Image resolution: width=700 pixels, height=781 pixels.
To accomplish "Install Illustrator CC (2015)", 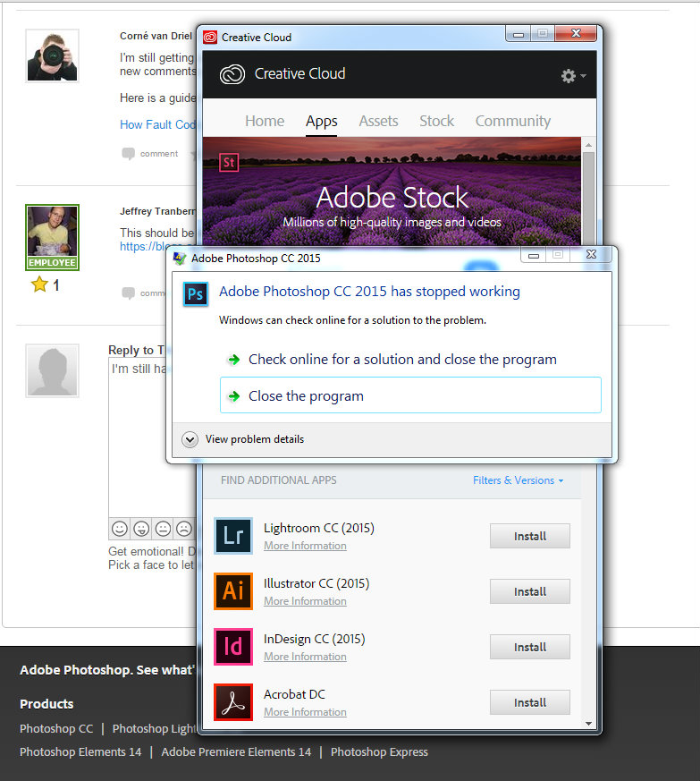I will point(530,591).
